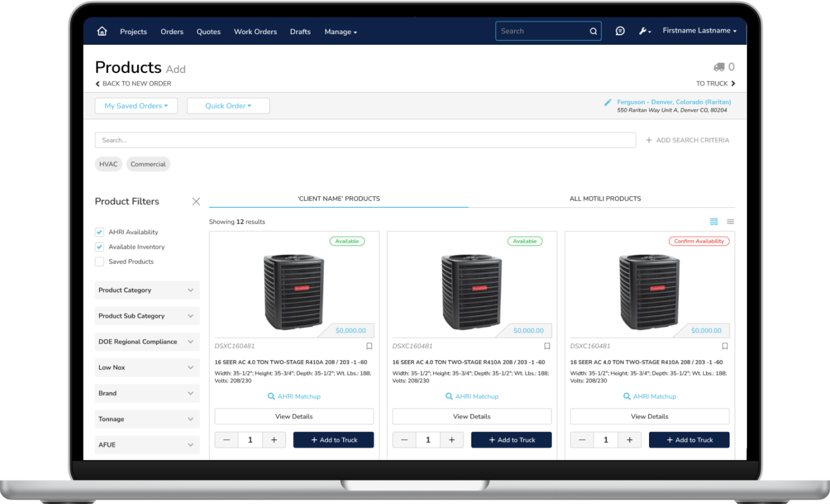Bookmark the first product card
Screen dimensions: 830x504
(x=369, y=346)
